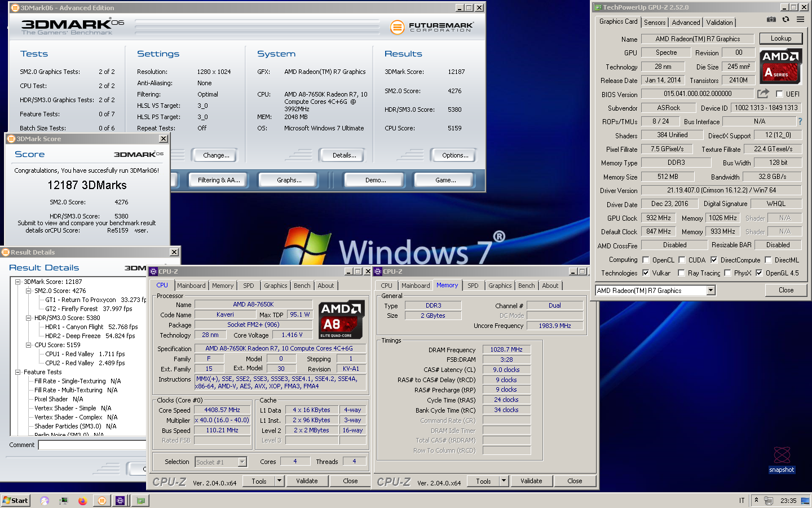812x508 pixels.
Task: Open the Windows Start button
Action: (x=15, y=500)
